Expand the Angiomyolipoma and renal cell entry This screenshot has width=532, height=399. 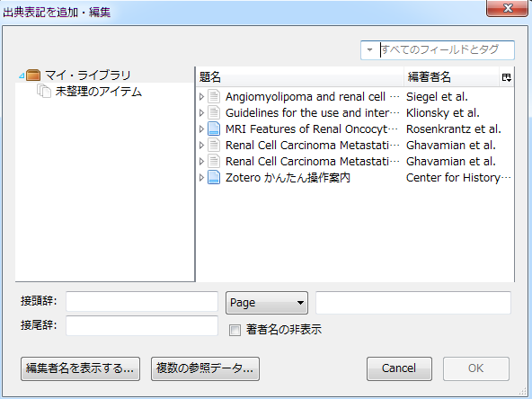[x=201, y=97]
